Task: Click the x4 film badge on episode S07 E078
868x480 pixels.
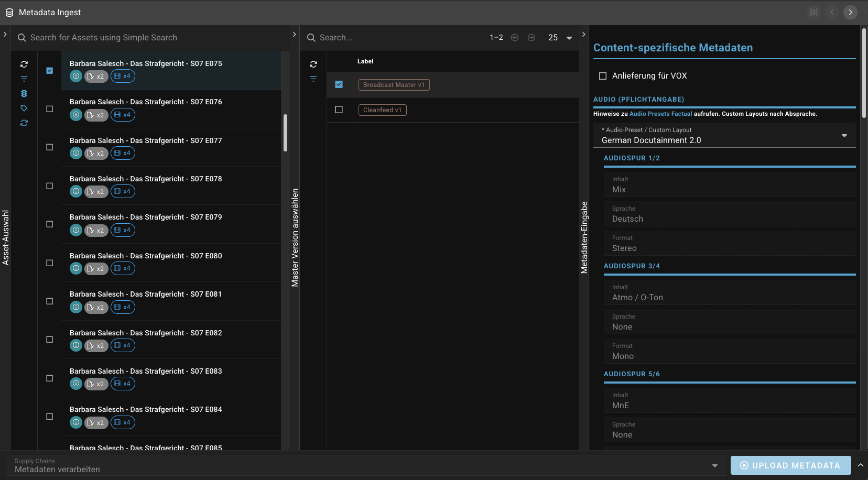Action: click(123, 191)
